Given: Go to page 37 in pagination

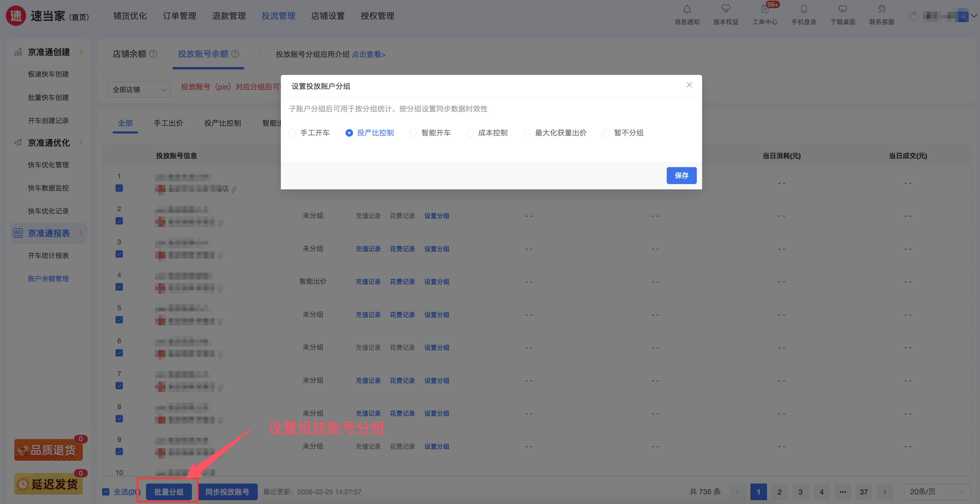Looking at the screenshot, I should [864, 492].
